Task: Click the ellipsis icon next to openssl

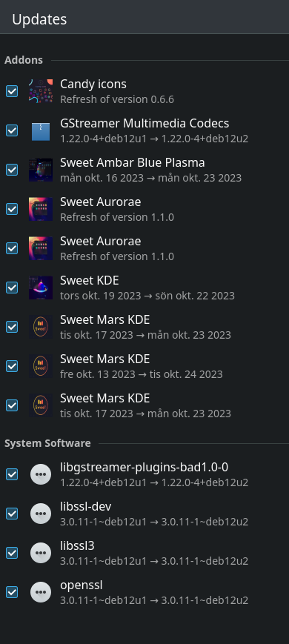Action: (41, 592)
